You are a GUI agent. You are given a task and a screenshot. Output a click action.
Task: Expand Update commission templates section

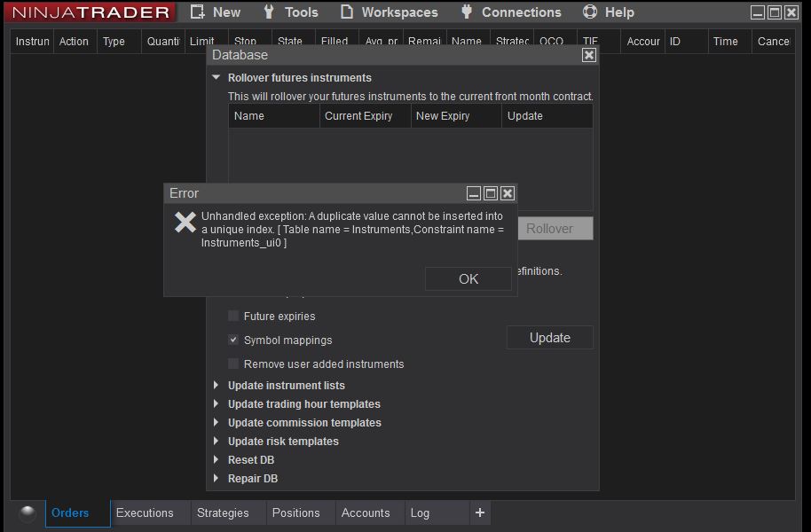[x=217, y=422]
